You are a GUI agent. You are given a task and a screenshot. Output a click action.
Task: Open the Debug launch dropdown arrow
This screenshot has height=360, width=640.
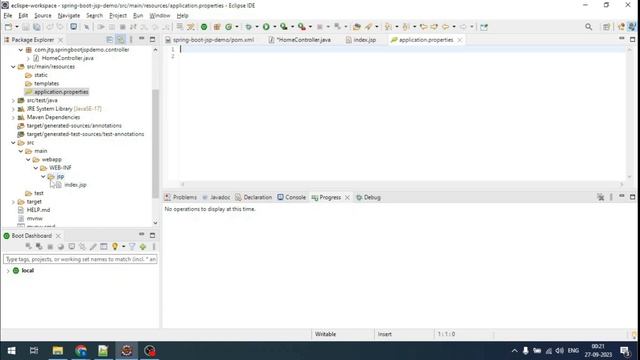[x=257, y=27]
